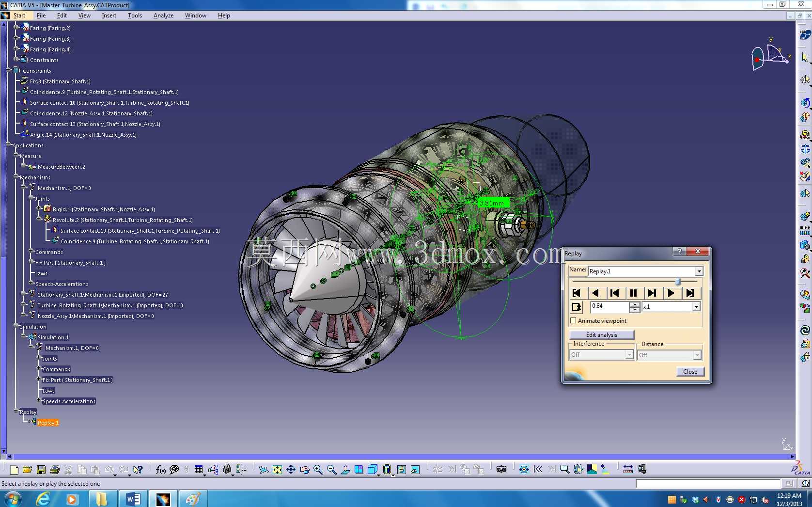
Task: Open the Start menu in menu bar
Action: click(x=19, y=16)
